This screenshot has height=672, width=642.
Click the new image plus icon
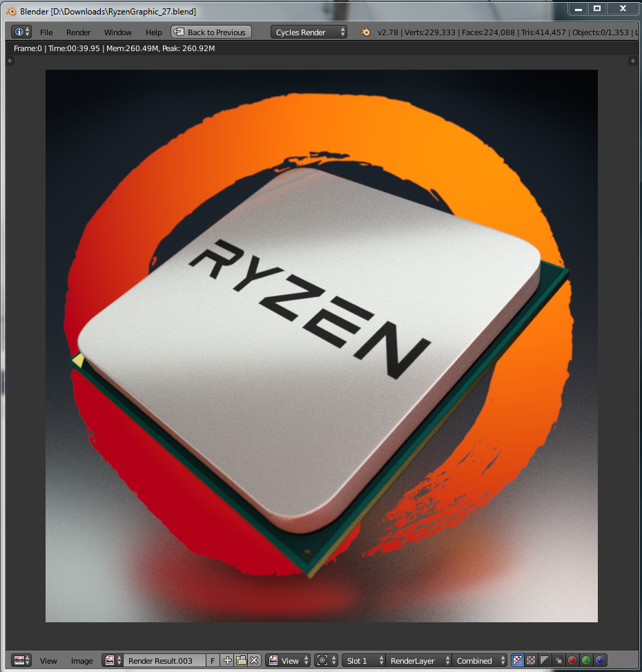pyautogui.click(x=228, y=661)
